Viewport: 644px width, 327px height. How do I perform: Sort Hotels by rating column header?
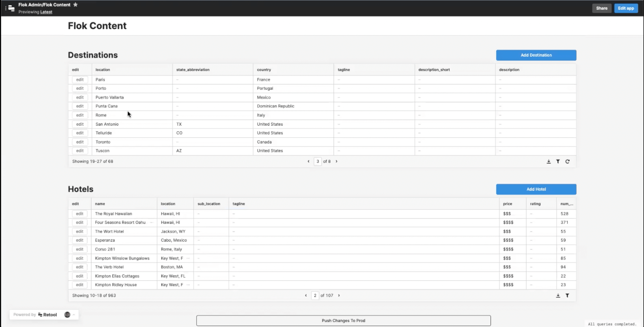pos(541,204)
